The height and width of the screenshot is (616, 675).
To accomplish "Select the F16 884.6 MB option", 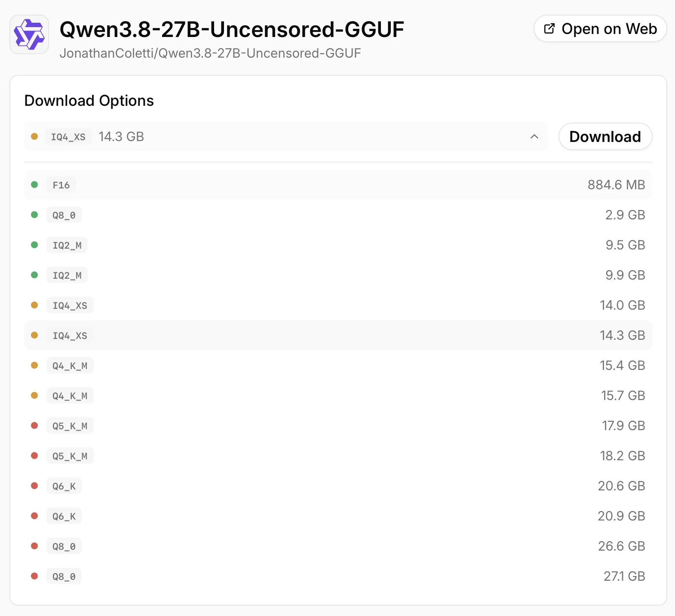I will pos(338,185).
